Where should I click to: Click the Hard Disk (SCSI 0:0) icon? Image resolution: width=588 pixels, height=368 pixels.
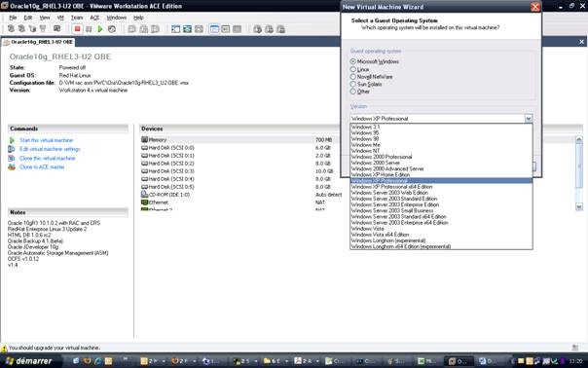click(145, 148)
